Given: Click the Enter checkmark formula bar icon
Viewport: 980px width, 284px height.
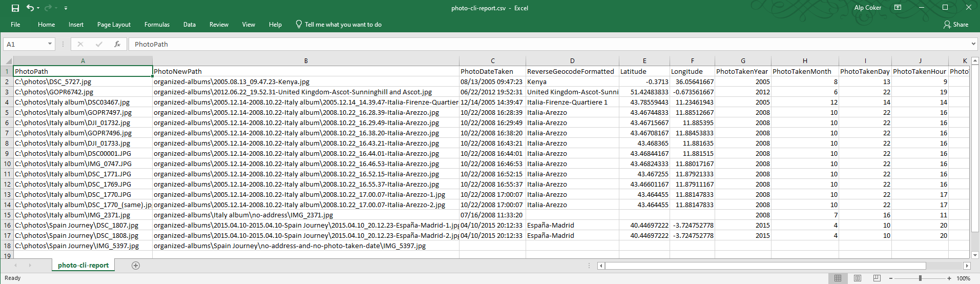Looking at the screenshot, I should [x=99, y=44].
